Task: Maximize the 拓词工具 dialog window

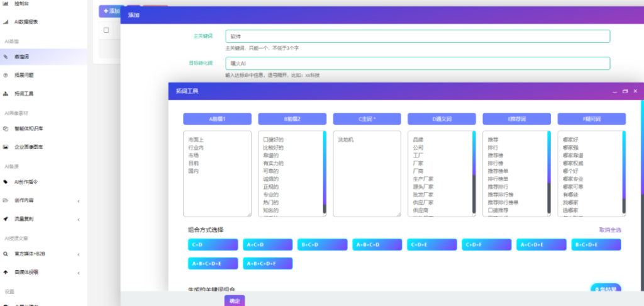Action: coord(625,91)
